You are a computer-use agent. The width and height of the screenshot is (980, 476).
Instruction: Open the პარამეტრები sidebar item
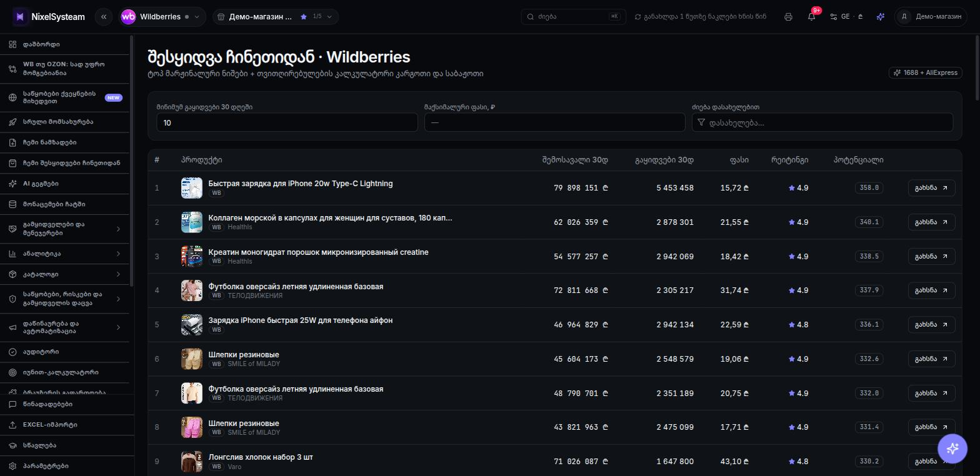pyautogui.click(x=66, y=466)
